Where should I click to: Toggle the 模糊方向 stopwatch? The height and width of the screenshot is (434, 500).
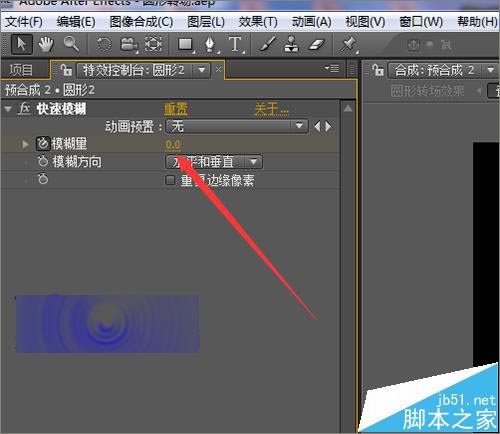[x=43, y=162]
